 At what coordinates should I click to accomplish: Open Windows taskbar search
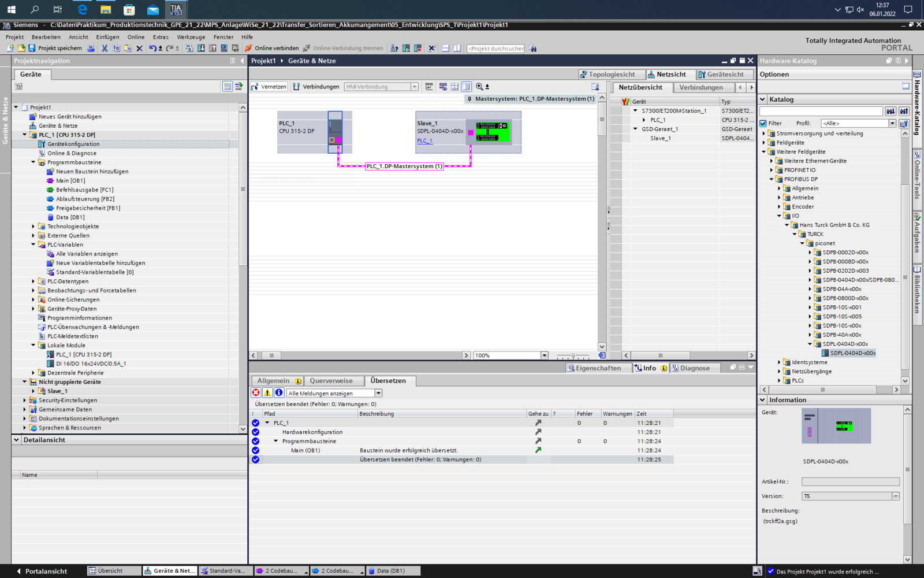35,9
